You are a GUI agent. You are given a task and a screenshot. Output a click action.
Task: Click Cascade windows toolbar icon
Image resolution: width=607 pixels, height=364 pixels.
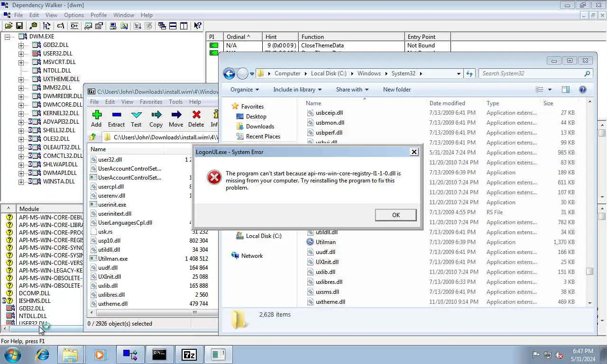pyautogui.click(x=162, y=26)
